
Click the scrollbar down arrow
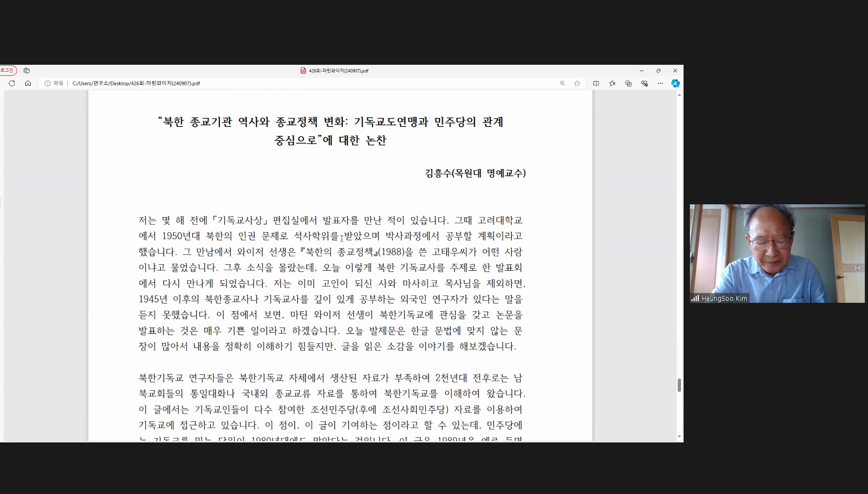[679, 437]
